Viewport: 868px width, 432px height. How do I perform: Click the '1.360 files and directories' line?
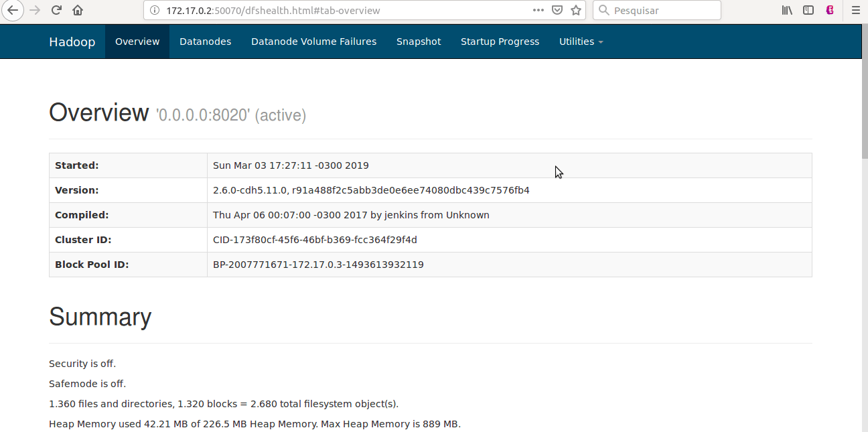pos(224,404)
